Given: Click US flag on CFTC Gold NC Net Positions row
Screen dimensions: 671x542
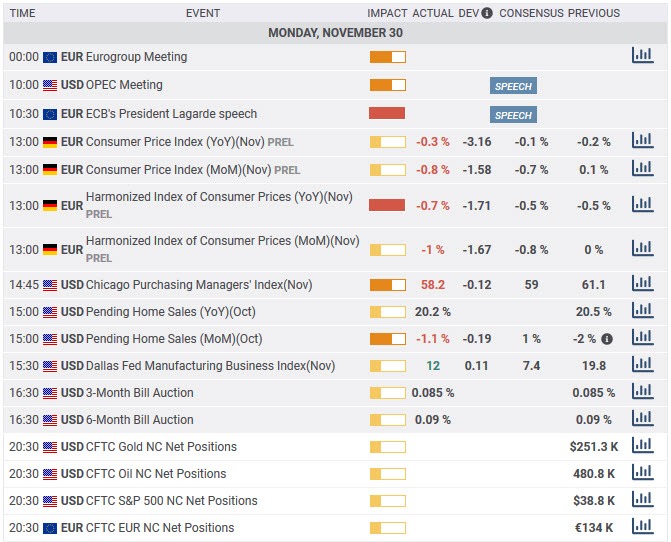Looking at the screenshot, I should pyautogui.click(x=50, y=447).
